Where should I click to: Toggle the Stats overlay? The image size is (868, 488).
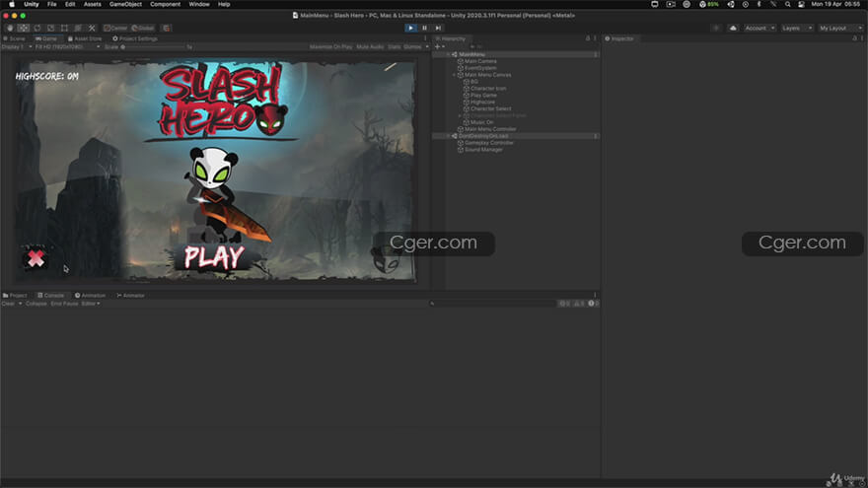[395, 47]
